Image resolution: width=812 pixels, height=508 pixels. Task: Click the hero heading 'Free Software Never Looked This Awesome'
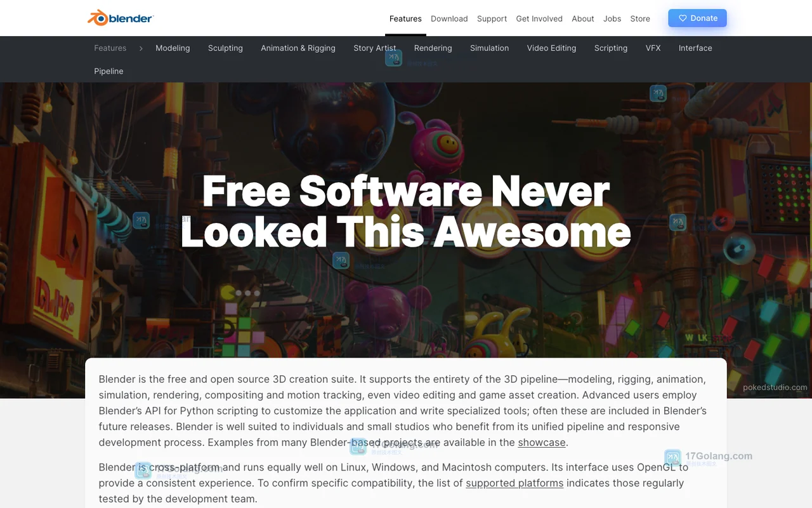(406, 211)
